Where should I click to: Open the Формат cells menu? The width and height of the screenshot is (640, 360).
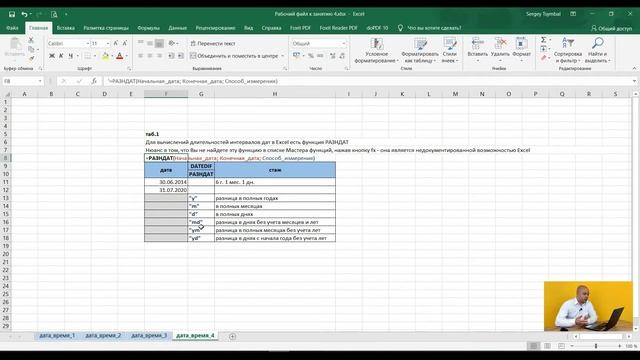[521, 49]
